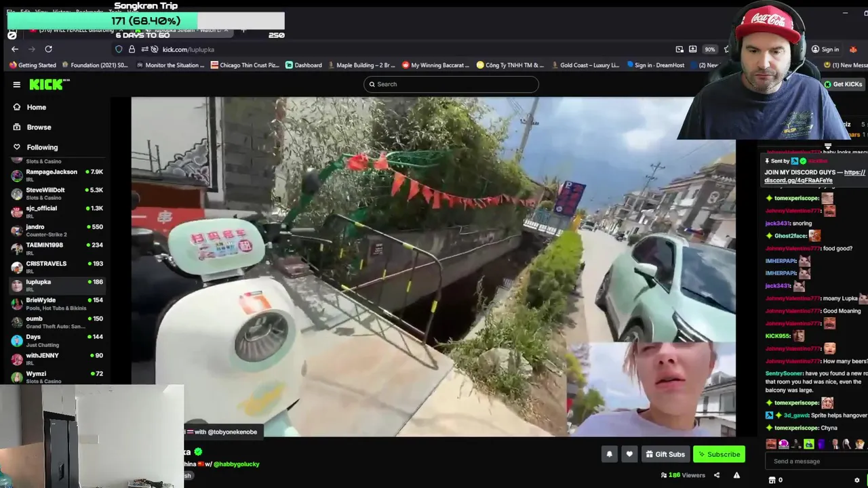Open Gold Coast Luxury bookmark
The image size is (868, 488).
pyautogui.click(x=585, y=65)
